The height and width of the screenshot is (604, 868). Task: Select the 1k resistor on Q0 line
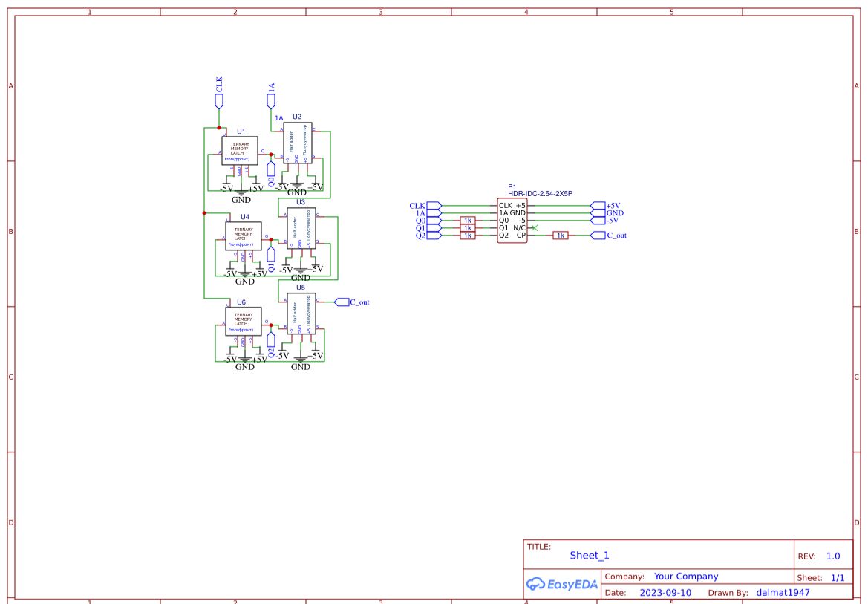point(467,221)
